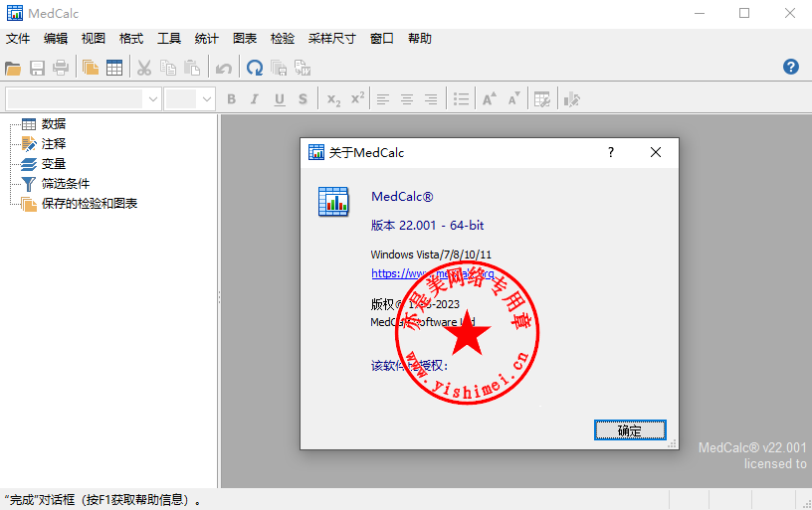This screenshot has width=812, height=510.
Task: Click the export spreadsheet toolbar icon
Action: tap(303, 68)
